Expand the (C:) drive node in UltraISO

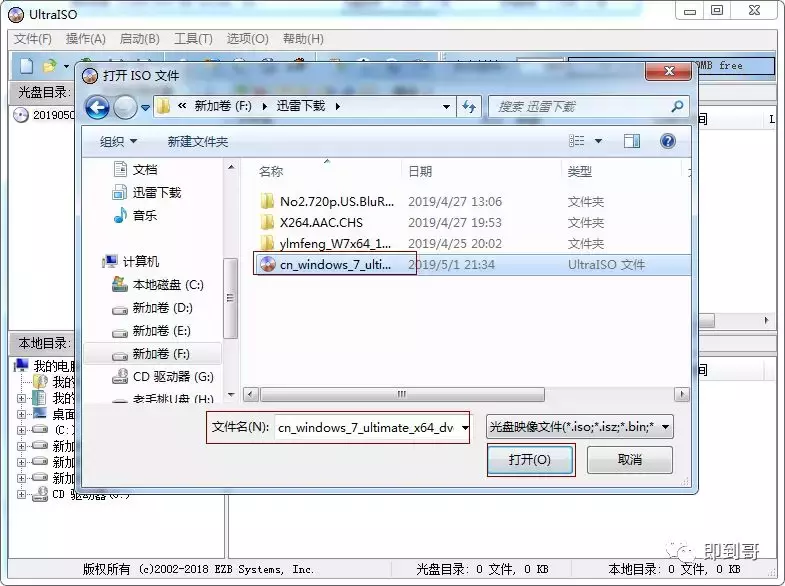[x=21, y=430]
